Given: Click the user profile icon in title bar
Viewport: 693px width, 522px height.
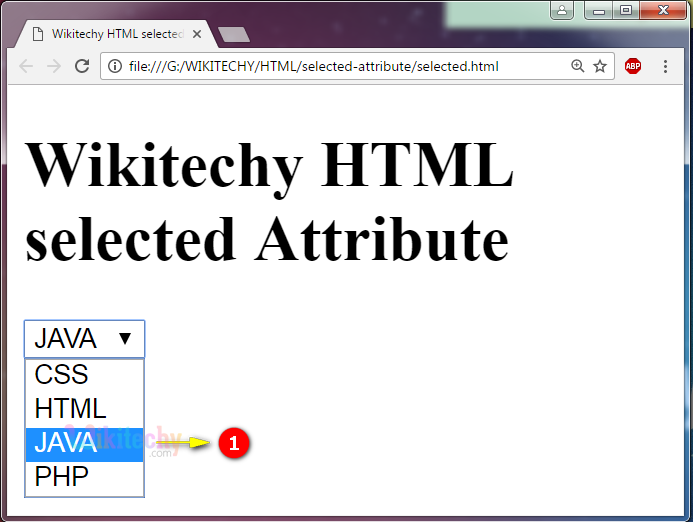Looking at the screenshot, I should (563, 11).
